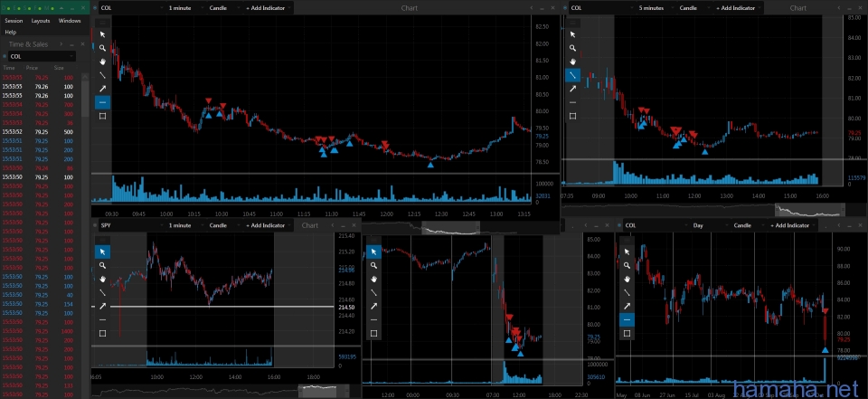Click the time range navigator below COL 5 minutes chart
868x399 pixels.
pos(703,210)
